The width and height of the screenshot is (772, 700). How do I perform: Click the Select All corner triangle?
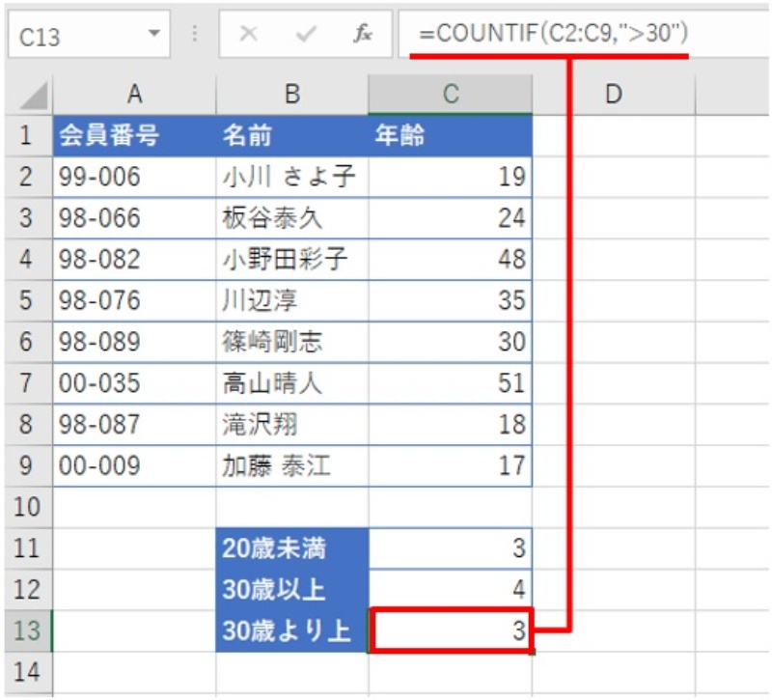click(33, 95)
